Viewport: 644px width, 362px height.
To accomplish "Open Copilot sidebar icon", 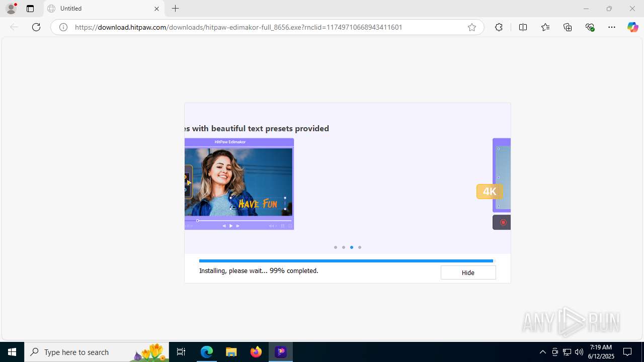I will 633,27.
